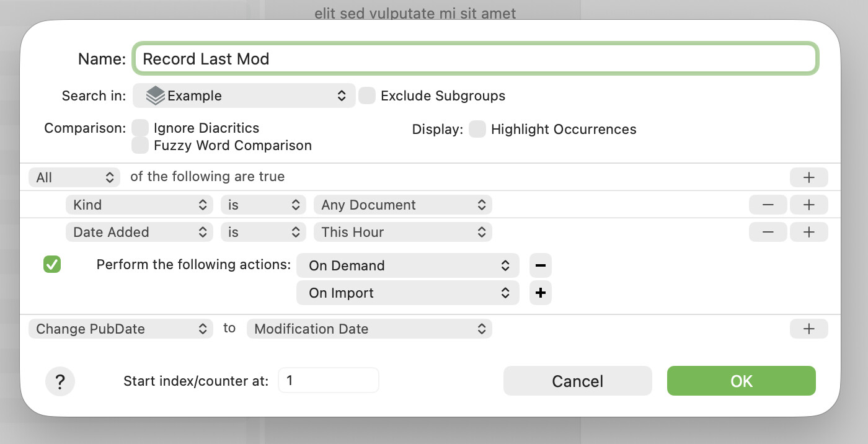Remove the Kind condition row
Screen dimensions: 868x444
point(768,205)
